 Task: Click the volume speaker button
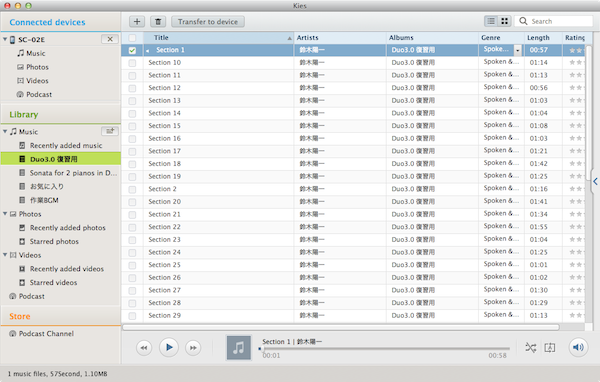point(578,347)
